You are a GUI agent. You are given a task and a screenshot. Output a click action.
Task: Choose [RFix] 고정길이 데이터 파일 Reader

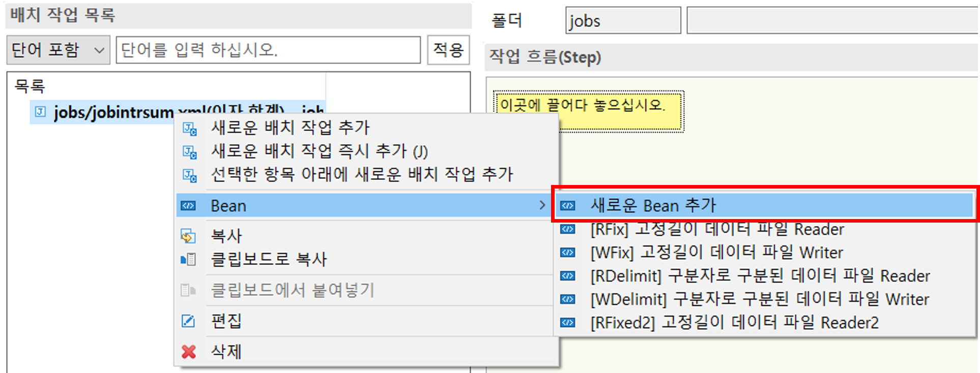(716, 230)
